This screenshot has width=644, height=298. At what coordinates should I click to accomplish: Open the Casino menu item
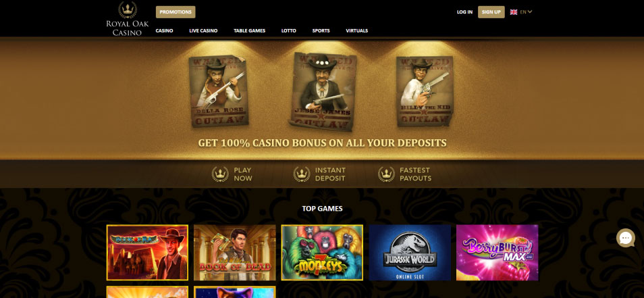[164, 31]
